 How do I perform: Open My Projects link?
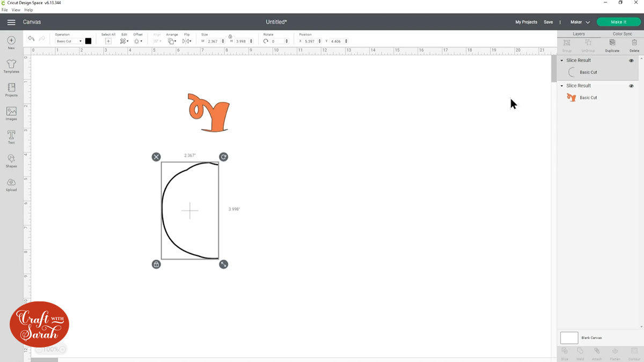(x=526, y=22)
